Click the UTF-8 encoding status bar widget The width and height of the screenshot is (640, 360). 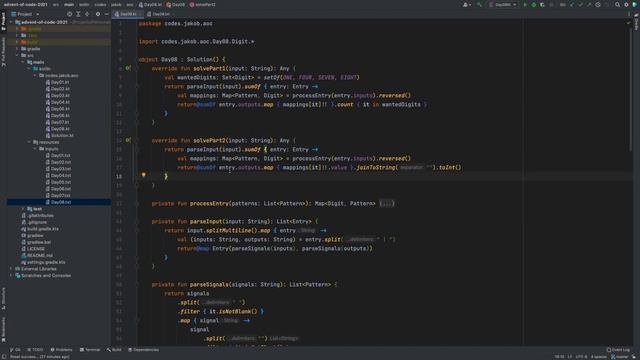click(x=581, y=357)
